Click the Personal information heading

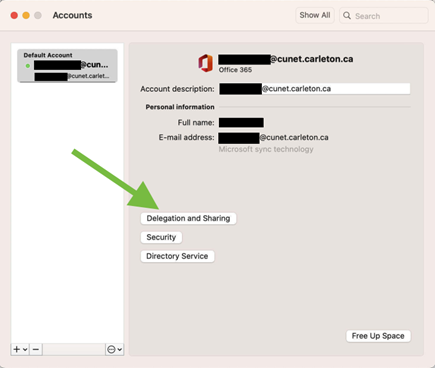(180, 107)
